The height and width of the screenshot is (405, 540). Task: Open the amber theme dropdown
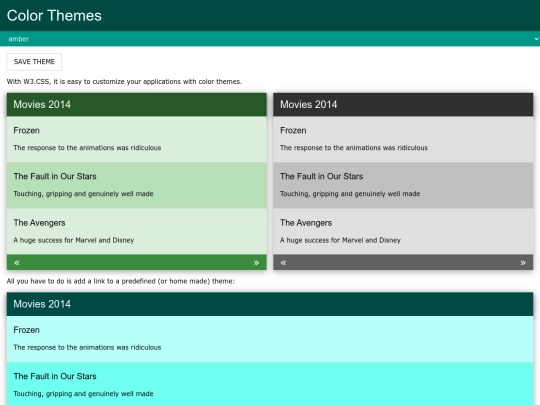270,39
